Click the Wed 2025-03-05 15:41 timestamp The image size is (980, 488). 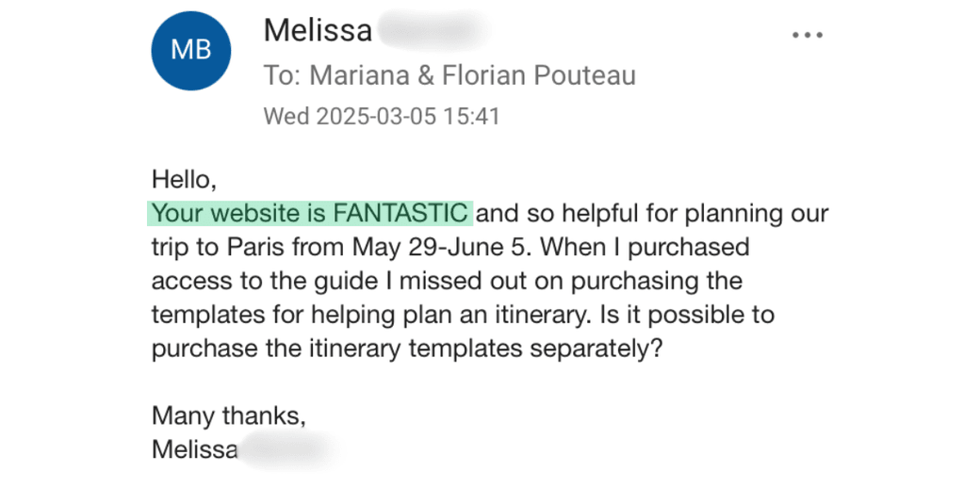(381, 117)
